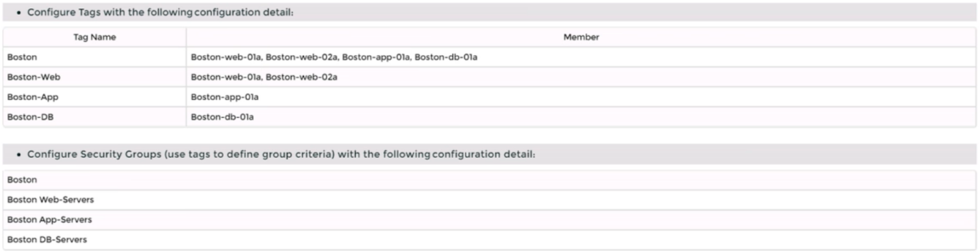Select the Boston-App tag name cell

[94, 97]
